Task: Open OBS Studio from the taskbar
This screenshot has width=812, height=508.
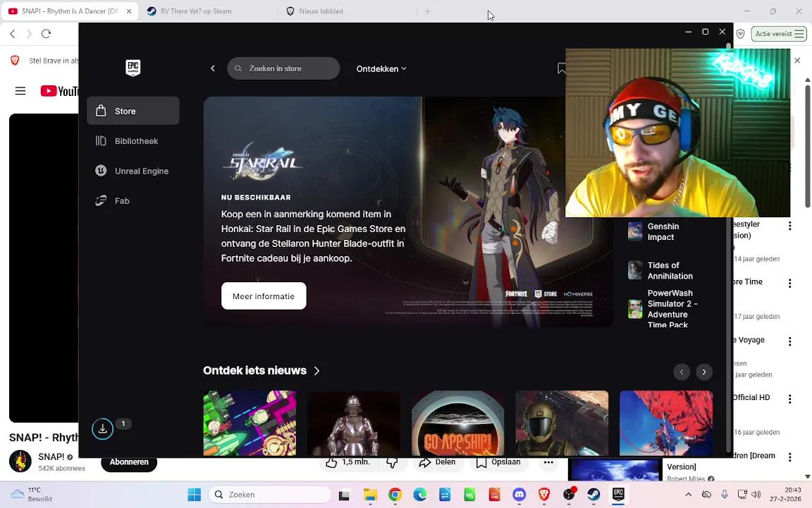Action: pos(569,495)
